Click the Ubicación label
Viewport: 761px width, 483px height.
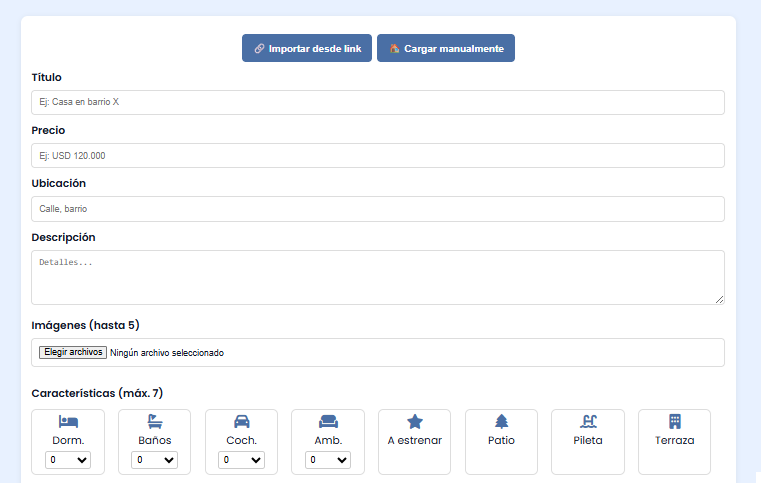[x=59, y=183]
